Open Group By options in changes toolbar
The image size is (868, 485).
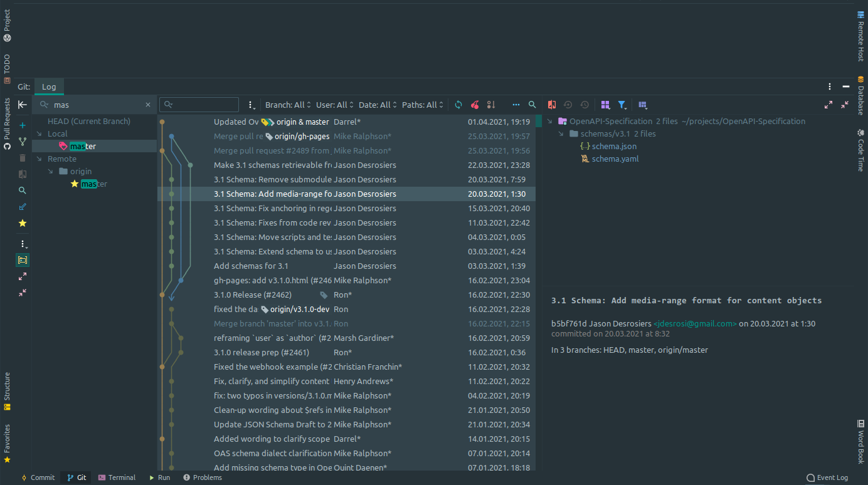click(605, 105)
